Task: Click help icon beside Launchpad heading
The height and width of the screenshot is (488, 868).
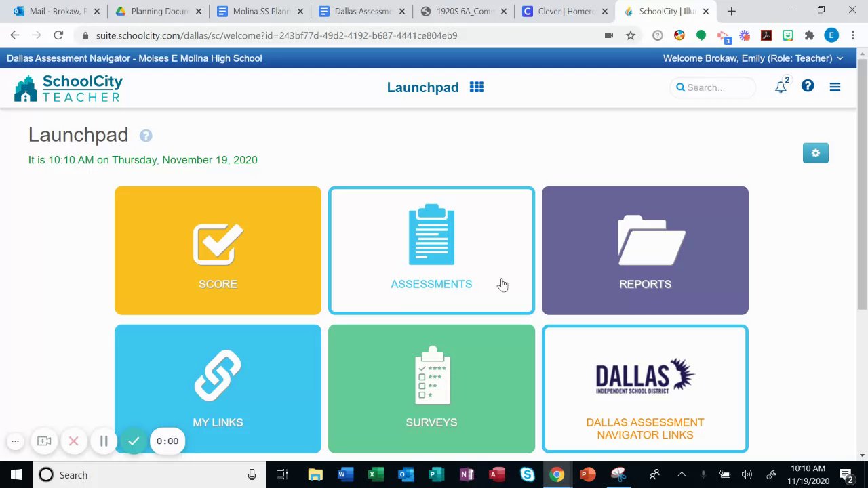Action: click(x=146, y=136)
